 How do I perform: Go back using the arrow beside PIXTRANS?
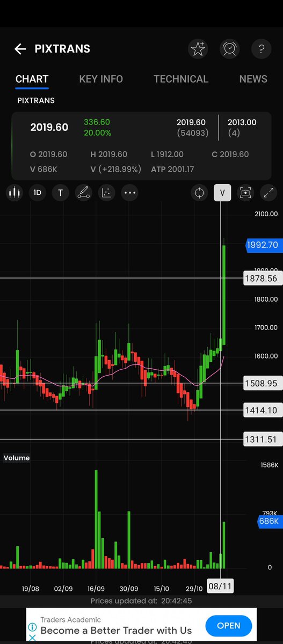20,49
